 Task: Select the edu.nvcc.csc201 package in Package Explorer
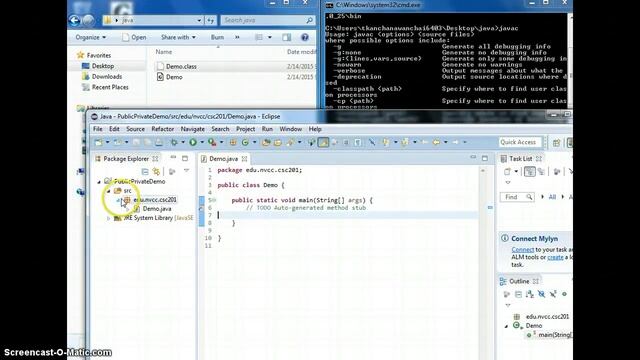coord(155,200)
